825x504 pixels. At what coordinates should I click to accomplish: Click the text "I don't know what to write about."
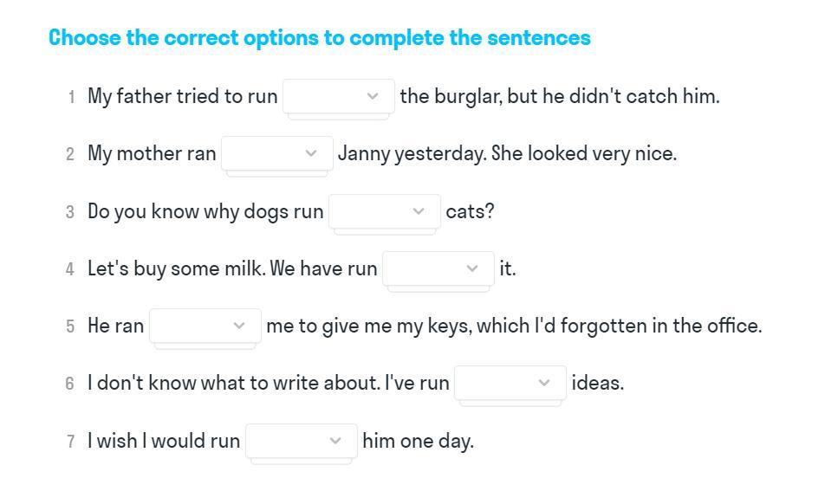234,383
